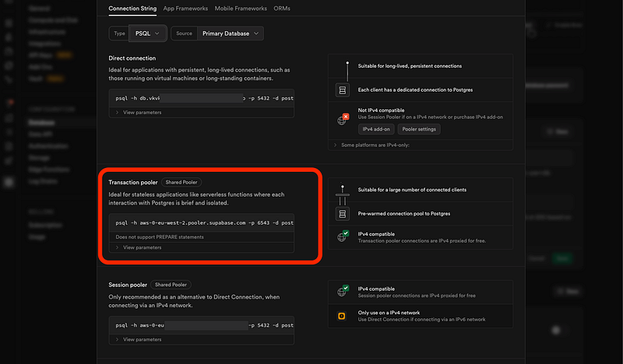623x364 pixels.
Task: Click the long-lived persistent connections line icon
Action: 342,68
